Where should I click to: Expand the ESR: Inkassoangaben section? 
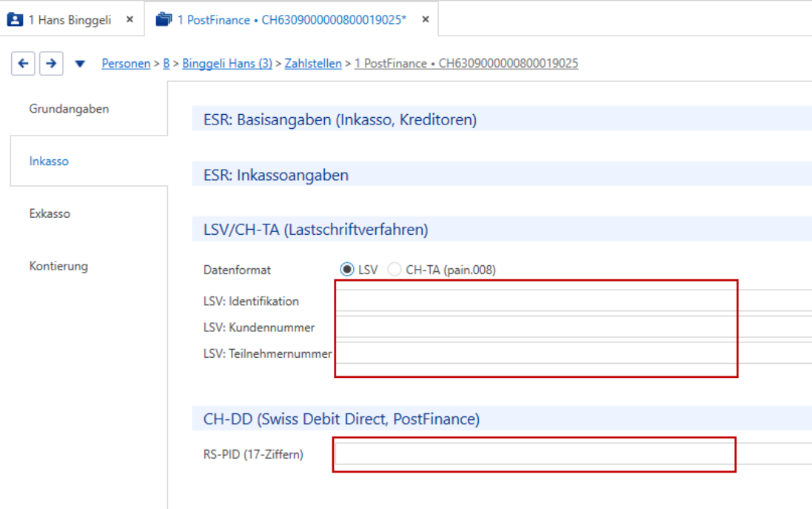[x=502, y=175]
